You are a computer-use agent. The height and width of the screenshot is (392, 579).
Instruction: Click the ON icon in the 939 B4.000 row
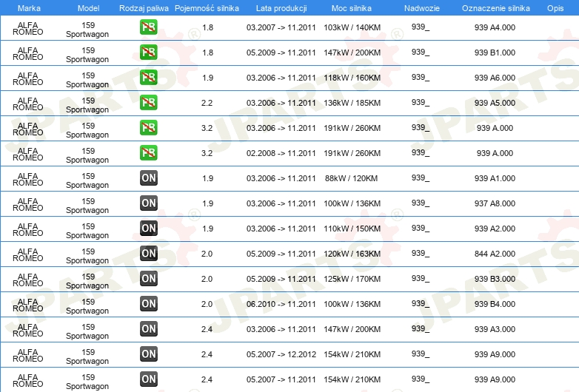click(148, 304)
